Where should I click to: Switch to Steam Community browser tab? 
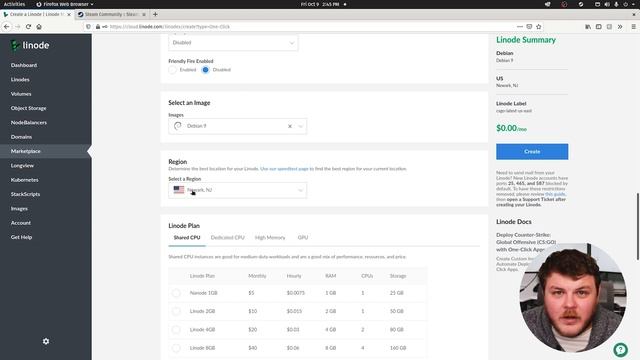pos(111,14)
